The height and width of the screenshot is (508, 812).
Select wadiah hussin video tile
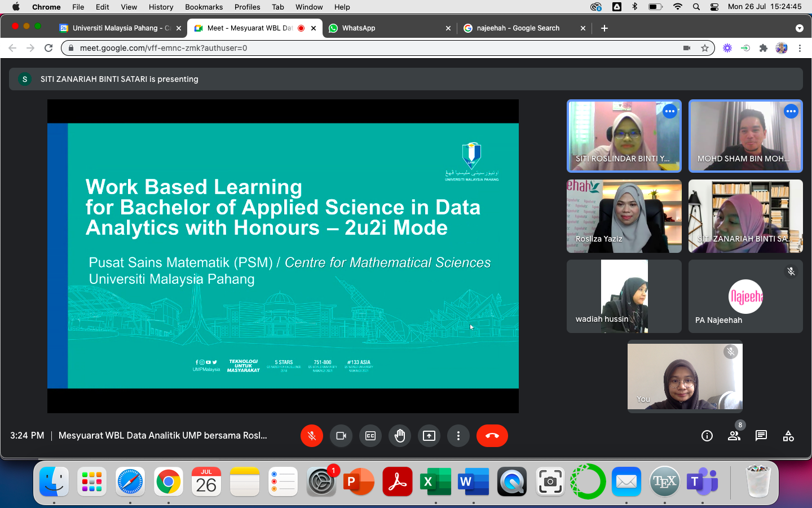pyautogui.click(x=624, y=296)
